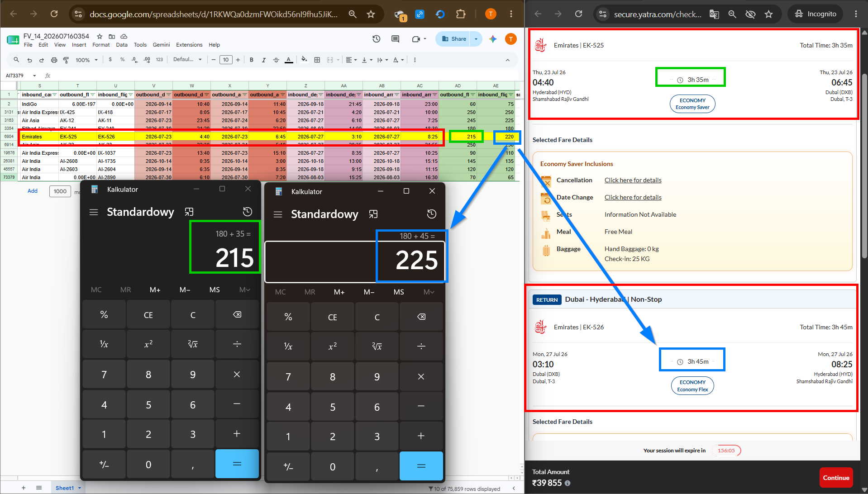This screenshot has width=868, height=494.
Task: Increase decimal places in Sheets toolbar
Action: click(147, 60)
